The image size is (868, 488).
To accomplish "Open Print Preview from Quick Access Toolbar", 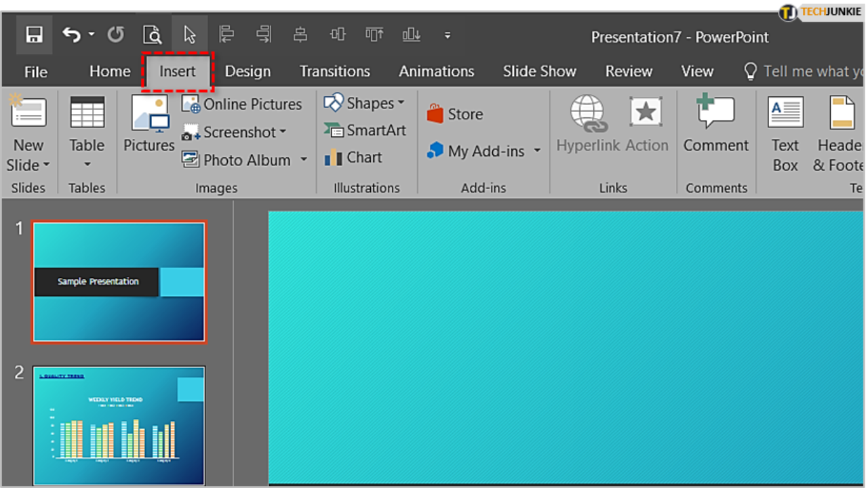I will [x=152, y=34].
